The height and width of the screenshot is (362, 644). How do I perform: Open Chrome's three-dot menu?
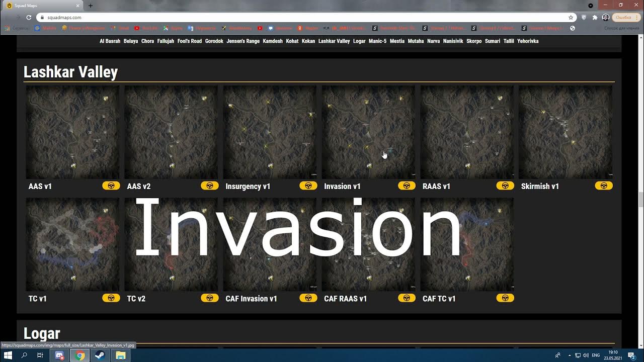(637, 17)
